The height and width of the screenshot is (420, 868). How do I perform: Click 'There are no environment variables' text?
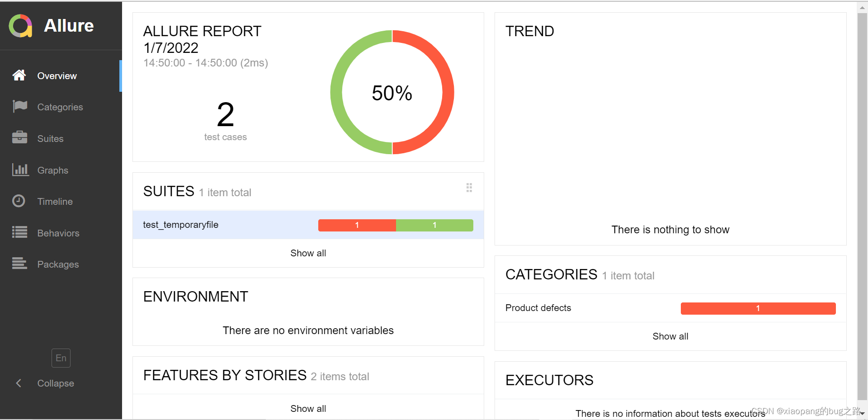point(308,330)
